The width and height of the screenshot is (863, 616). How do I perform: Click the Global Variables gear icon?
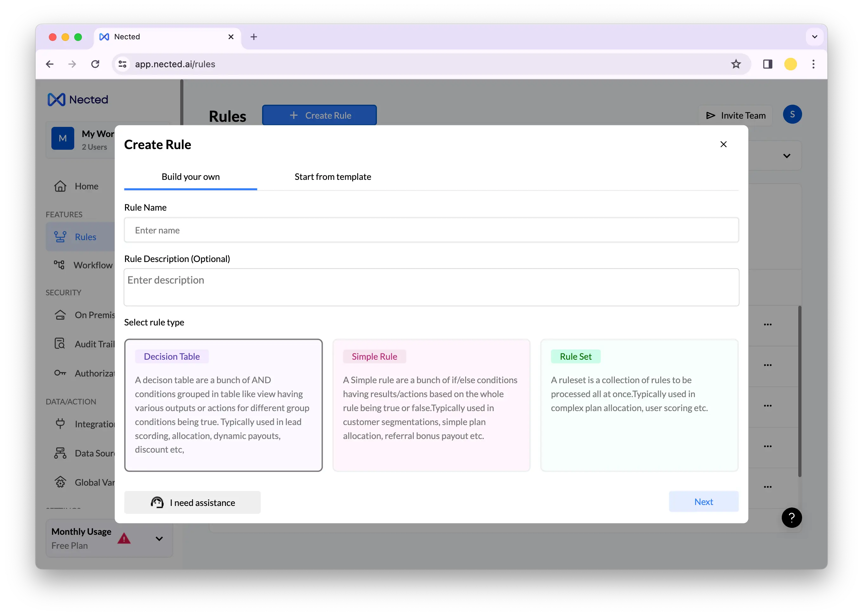point(60,482)
